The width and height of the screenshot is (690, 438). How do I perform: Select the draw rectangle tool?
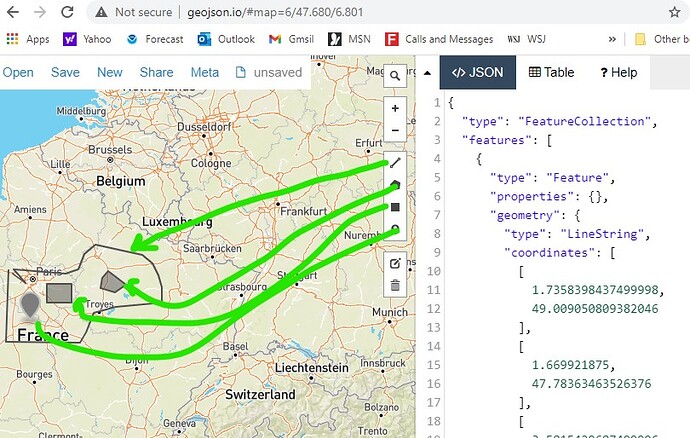(395, 207)
